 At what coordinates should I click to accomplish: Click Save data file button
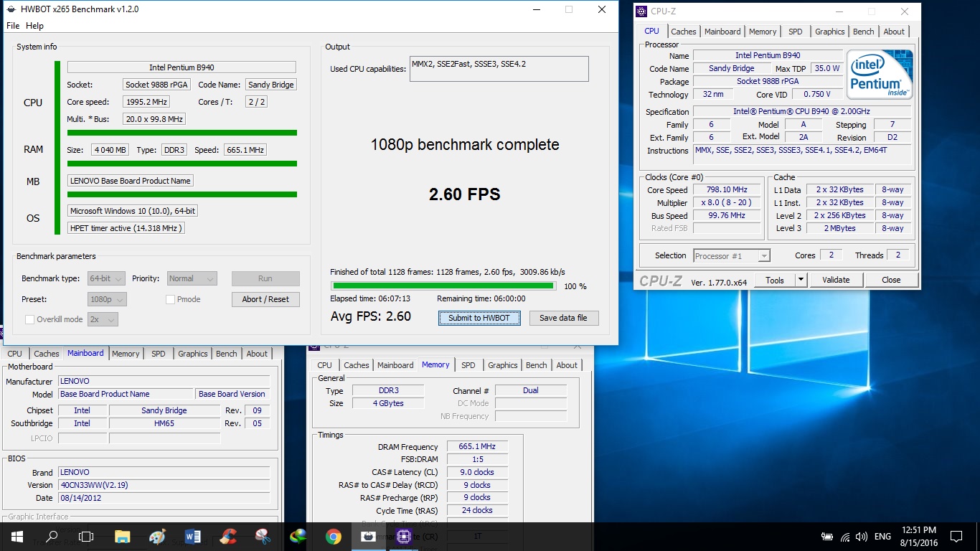(563, 318)
